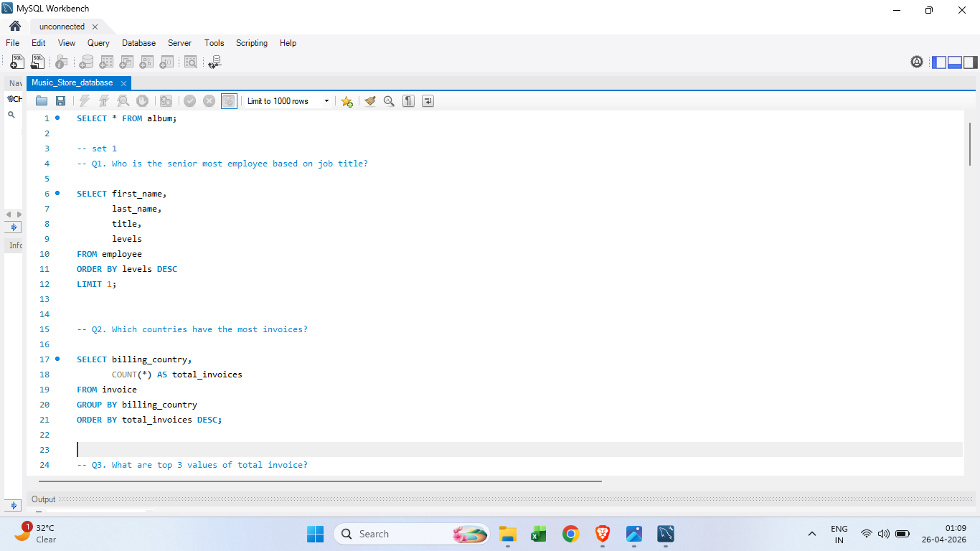Reconnect to DBMS icon
The image size is (980, 551).
tap(215, 62)
